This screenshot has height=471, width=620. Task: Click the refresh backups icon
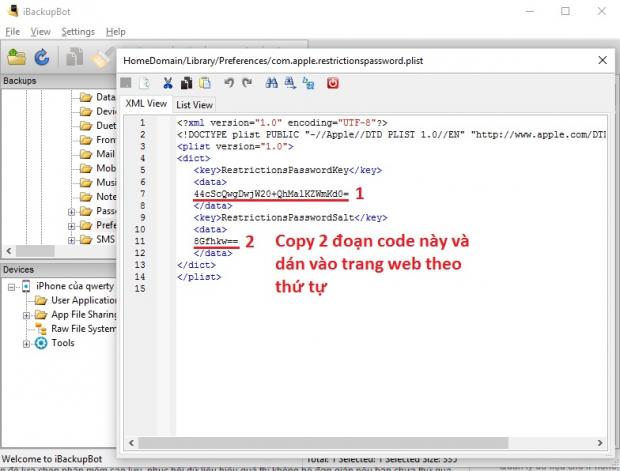click(42, 57)
